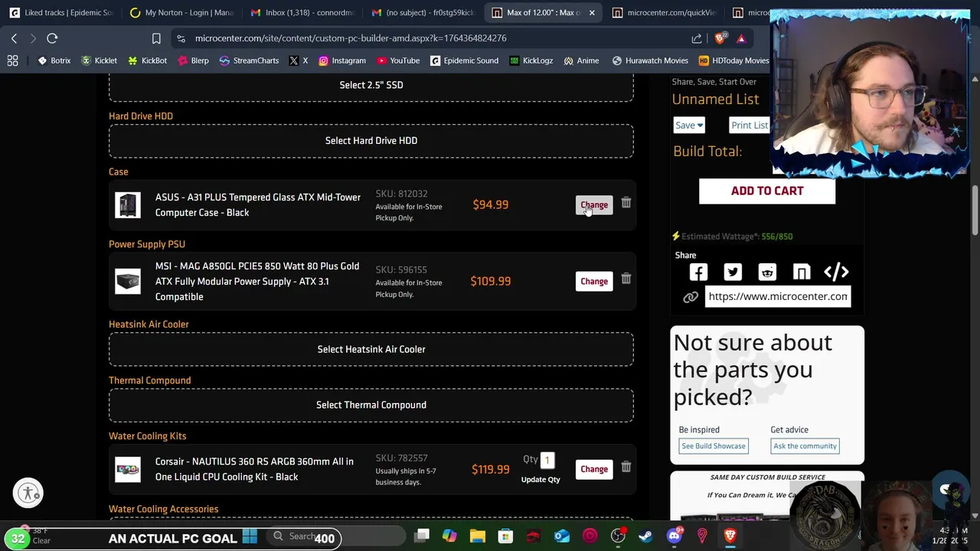Open accessibility widget icon
Image resolution: width=980 pixels, height=551 pixels.
(28, 493)
